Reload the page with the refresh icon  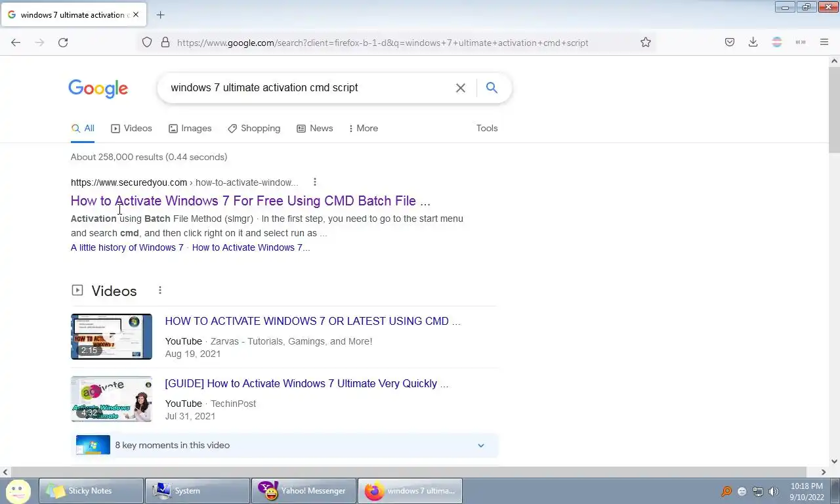[63, 42]
